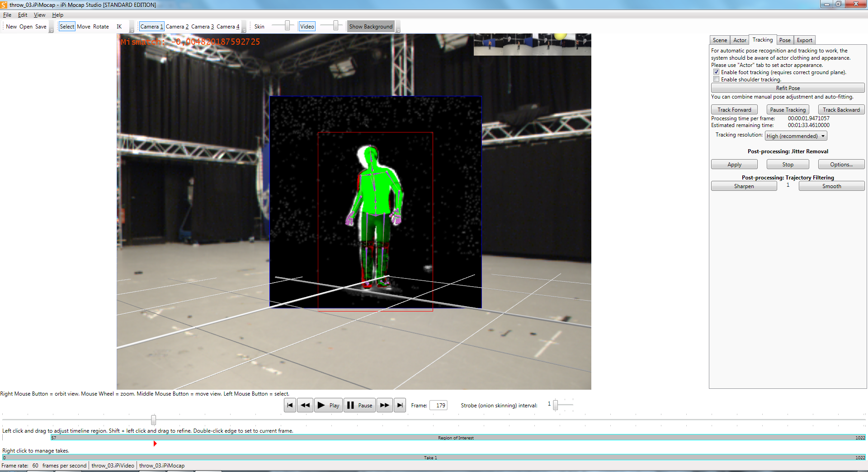Click the red current-frame marker
Image resolution: width=868 pixels, height=472 pixels.
click(x=155, y=444)
